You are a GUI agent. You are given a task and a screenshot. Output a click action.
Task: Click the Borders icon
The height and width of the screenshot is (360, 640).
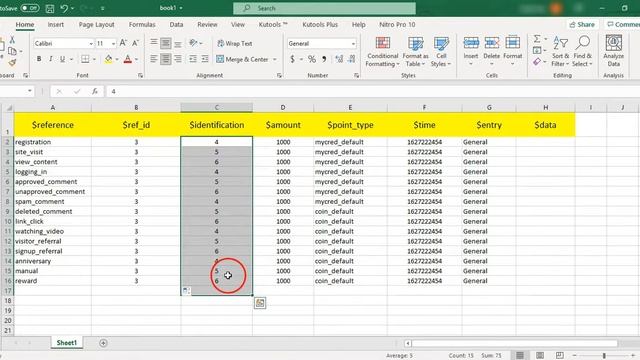85,59
